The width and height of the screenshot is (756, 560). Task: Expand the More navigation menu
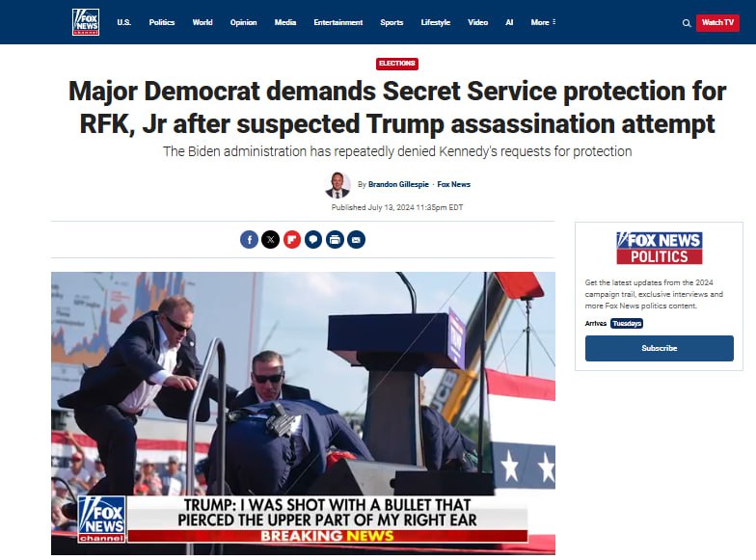pyautogui.click(x=543, y=22)
